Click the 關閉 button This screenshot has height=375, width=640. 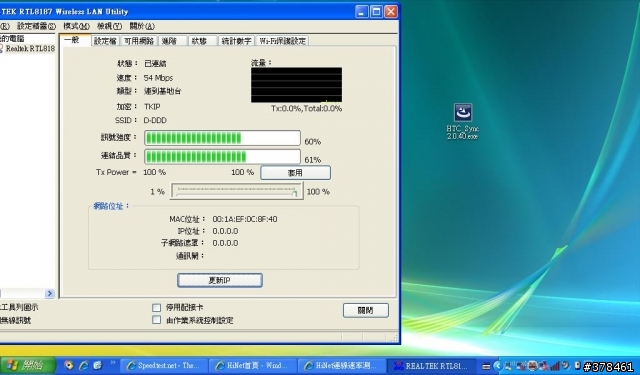coord(366,311)
